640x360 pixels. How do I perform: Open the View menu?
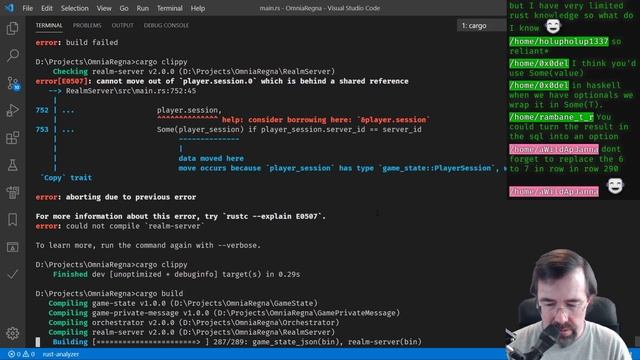(x=104, y=8)
